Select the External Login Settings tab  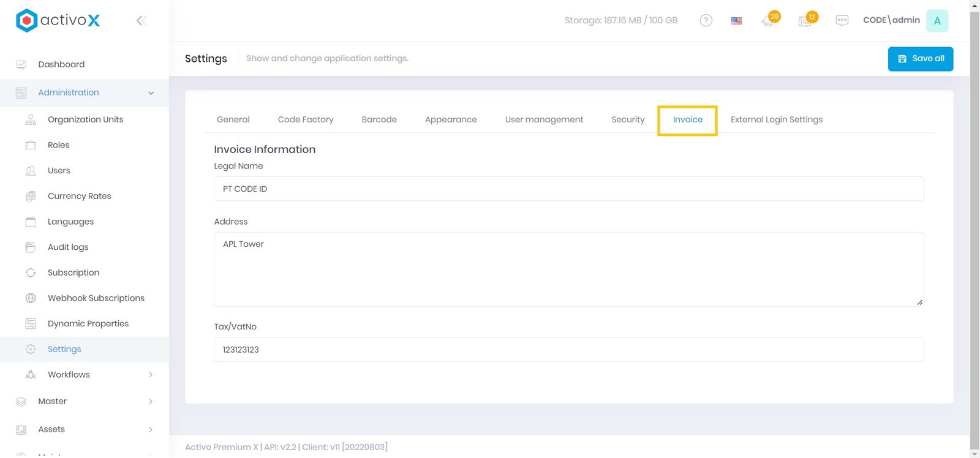point(776,120)
